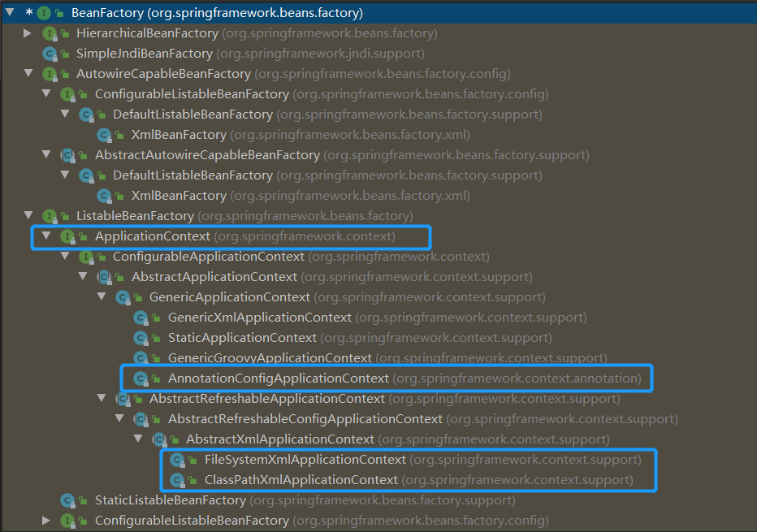
Task: Click the SimpleJndiBeanFactory class icon
Action: pos(50,54)
